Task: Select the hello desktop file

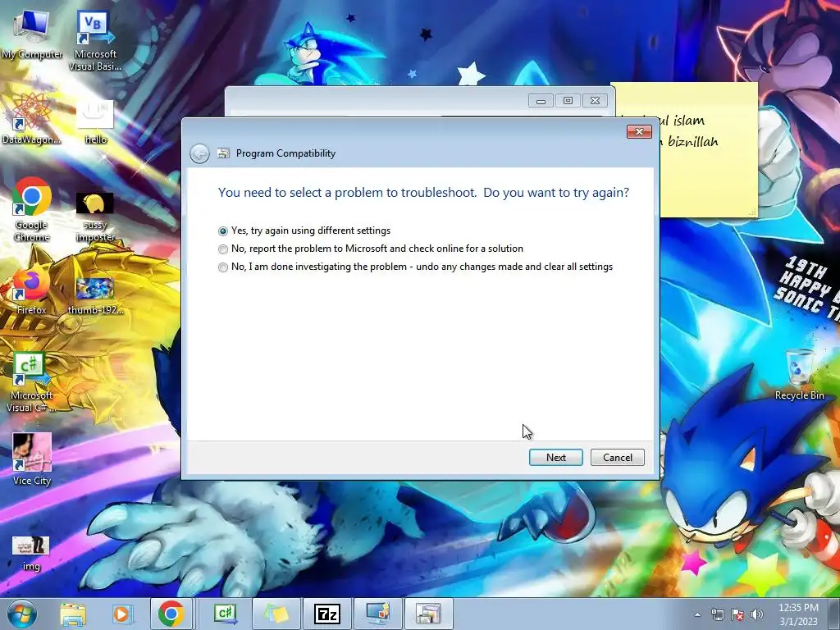Action: [x=95, y=121]
